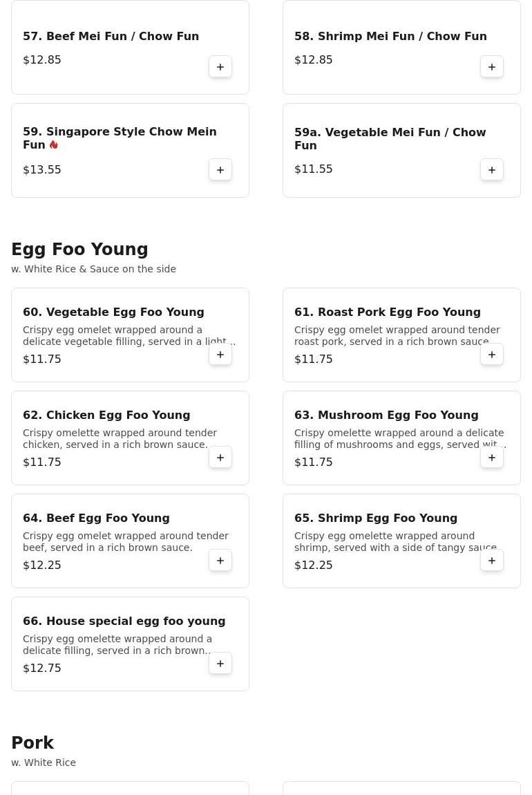Viewport: 532px width, 795px height.
Task: Click the Egg Foo Young section heading
Action: tap(79, 249)
